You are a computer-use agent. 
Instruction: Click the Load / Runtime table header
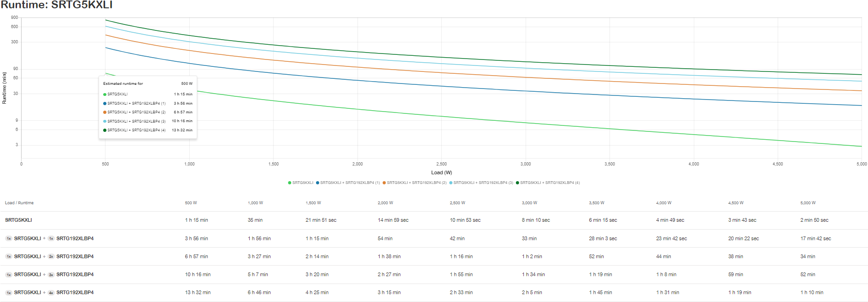[x=19, y=203]
